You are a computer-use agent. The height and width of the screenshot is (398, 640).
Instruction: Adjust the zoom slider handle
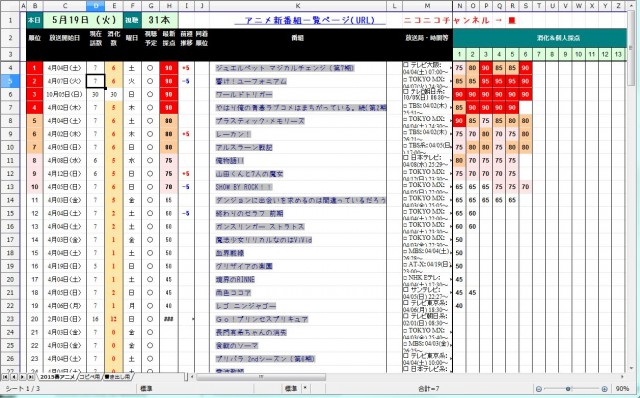pyautogui.click(x=568, y=389)
